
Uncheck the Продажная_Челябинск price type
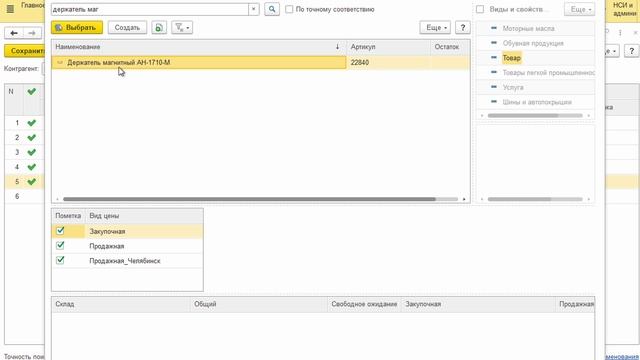pyautogui.click(x=60, y=260)
